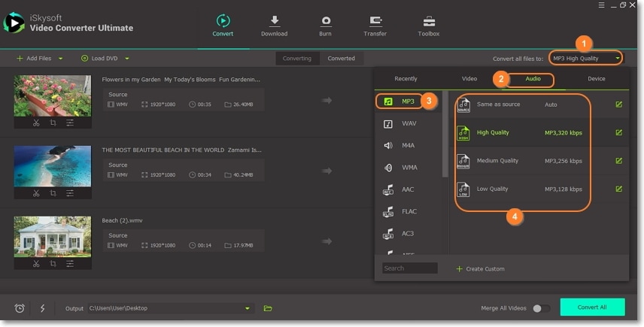This screenshot has width=644, height=327.
Task: Click the Add Files button
Action: (34, 59)
